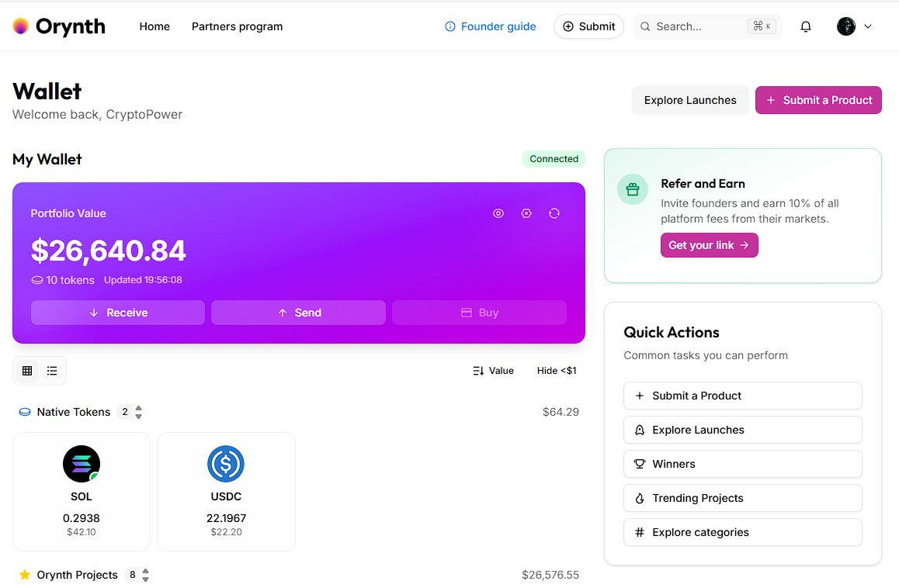Click the $26,640.84 portfolio value
Screen dimensions: 899x588
click(x=109, y=251)
